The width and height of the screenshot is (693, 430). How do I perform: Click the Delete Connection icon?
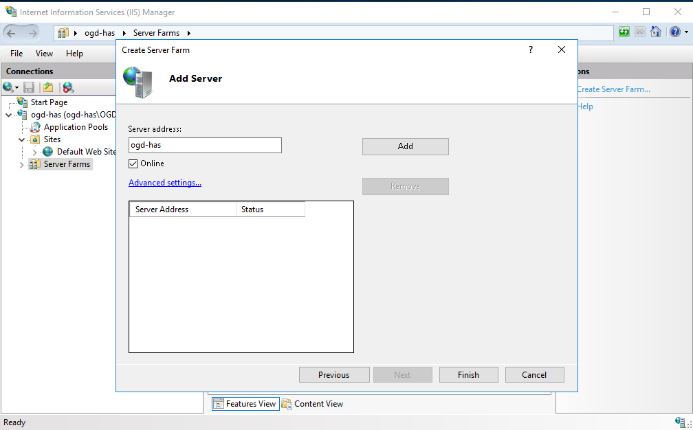(68, 88)
